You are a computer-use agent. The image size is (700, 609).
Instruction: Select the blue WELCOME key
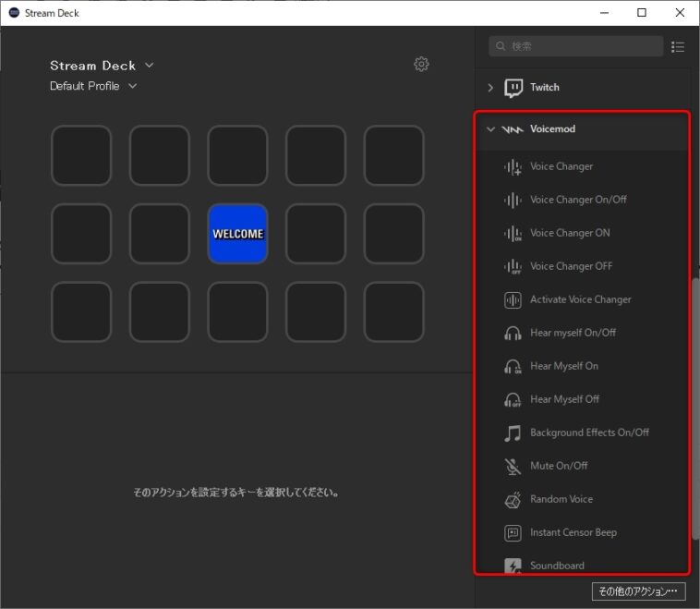click(238, 234)
